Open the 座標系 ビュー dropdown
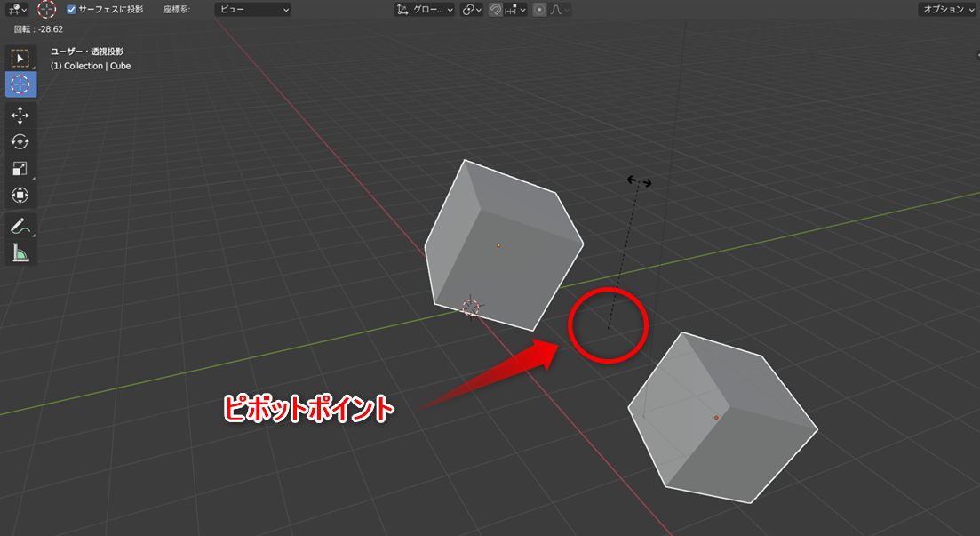980x536 pixels. point(252,10)
